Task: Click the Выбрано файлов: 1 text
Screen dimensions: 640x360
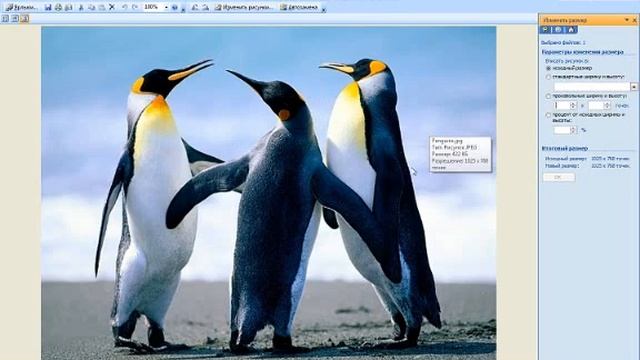Action: click(x=563, y=42)
